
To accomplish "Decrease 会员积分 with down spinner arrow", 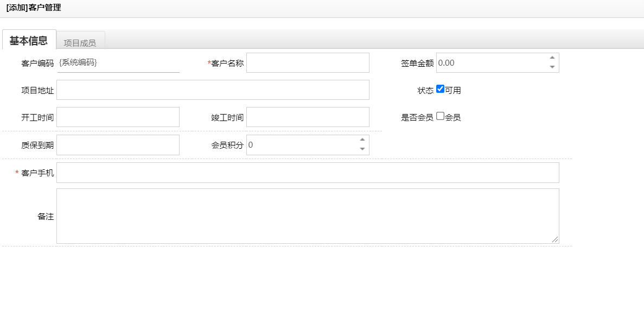I will (362, 149).
